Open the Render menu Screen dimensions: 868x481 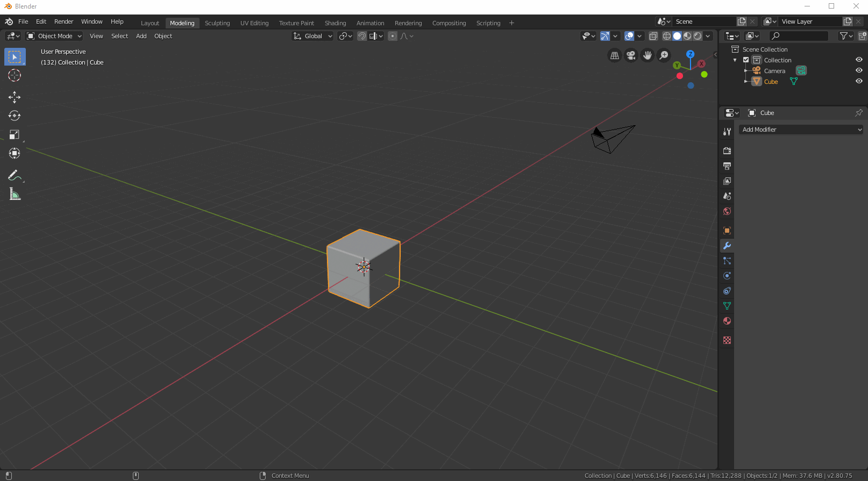tap(63, 21)
